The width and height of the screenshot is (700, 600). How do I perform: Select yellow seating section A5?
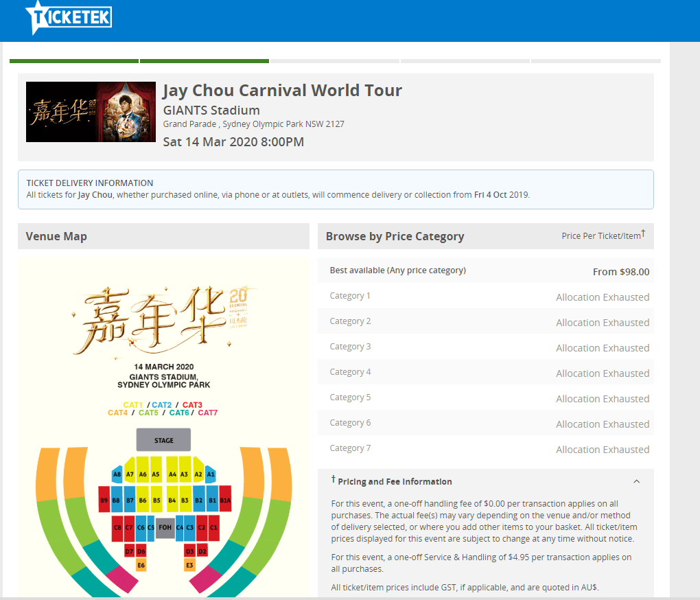click(x=156, y=474)
